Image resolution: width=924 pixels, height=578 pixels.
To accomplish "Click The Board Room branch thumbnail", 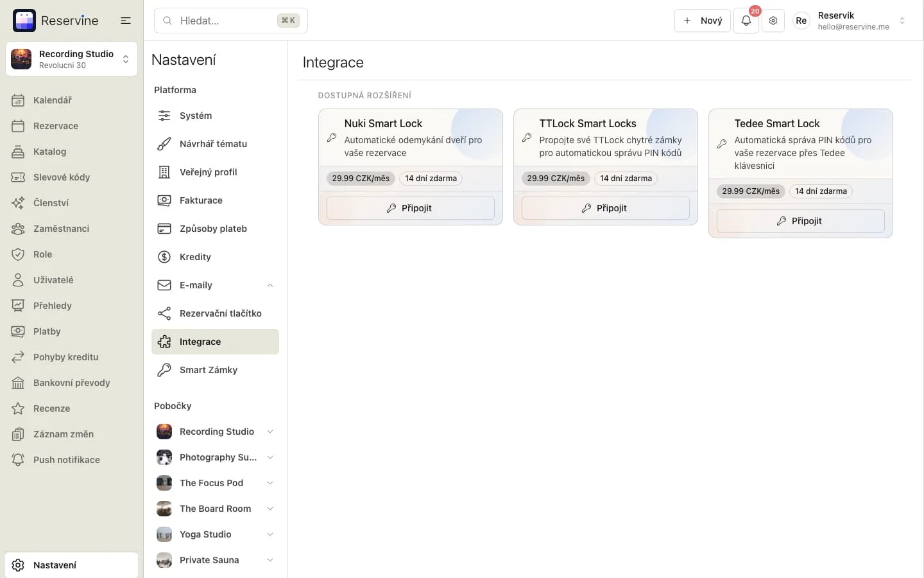I will click(x=164, y=509).
